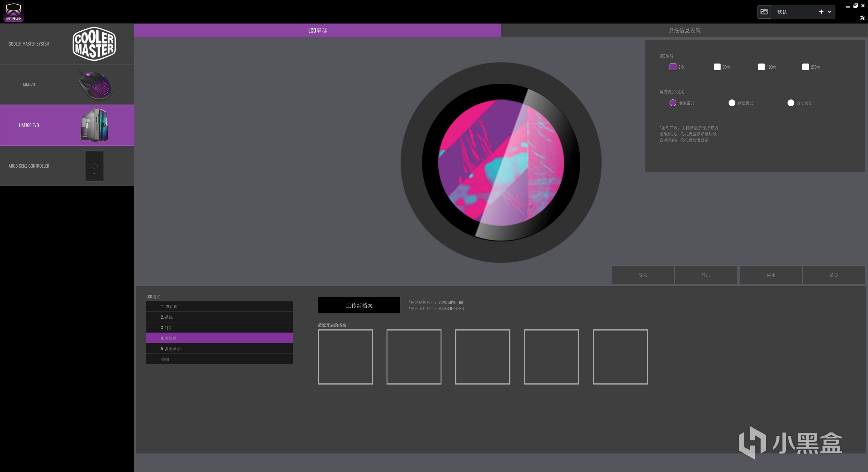
Task: Choose the 睡眠模式 screen protection option
Action: point(732,103)
